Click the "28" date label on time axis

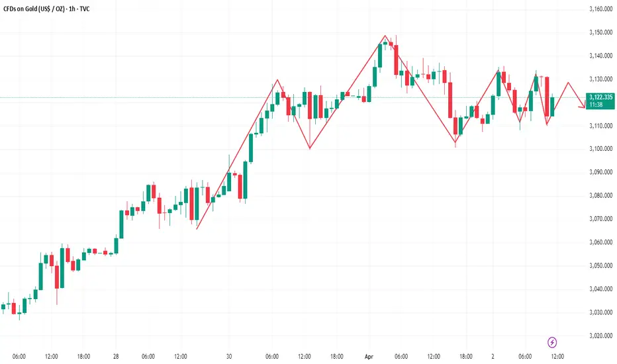[x=116, y=356]
